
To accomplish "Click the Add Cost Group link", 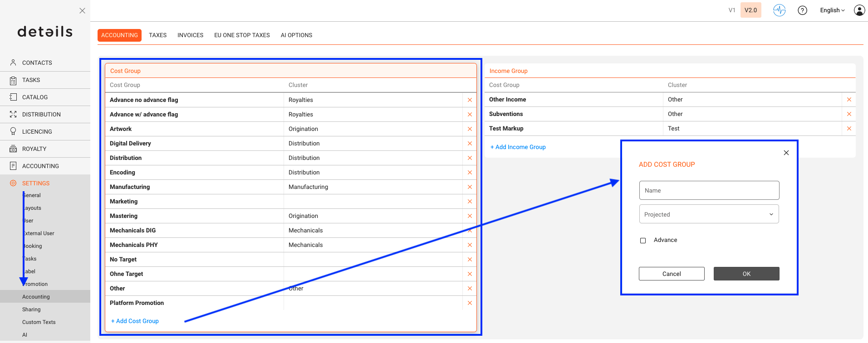I will tap(135, 321).
